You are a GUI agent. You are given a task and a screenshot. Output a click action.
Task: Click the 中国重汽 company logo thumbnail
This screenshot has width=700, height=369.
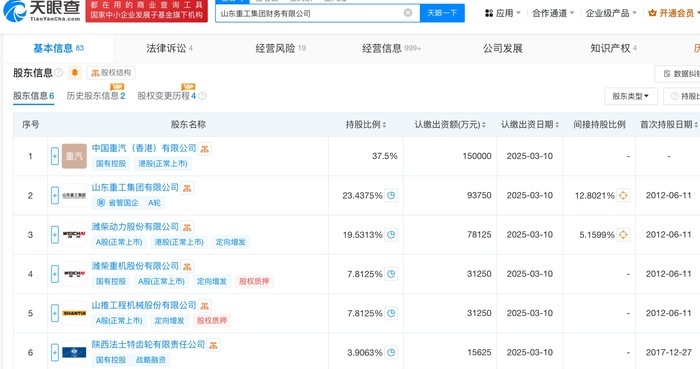pyautogui.click(x=74, y=156)
